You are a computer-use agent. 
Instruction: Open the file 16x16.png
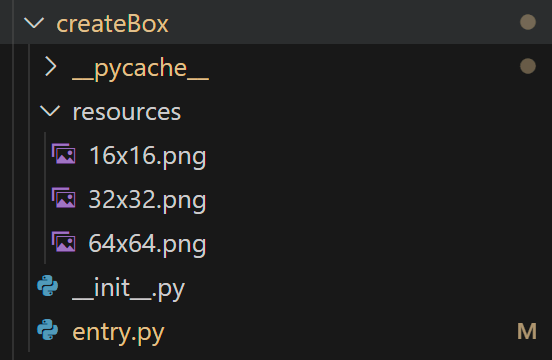pyautogui.click(x=148, y=156)
